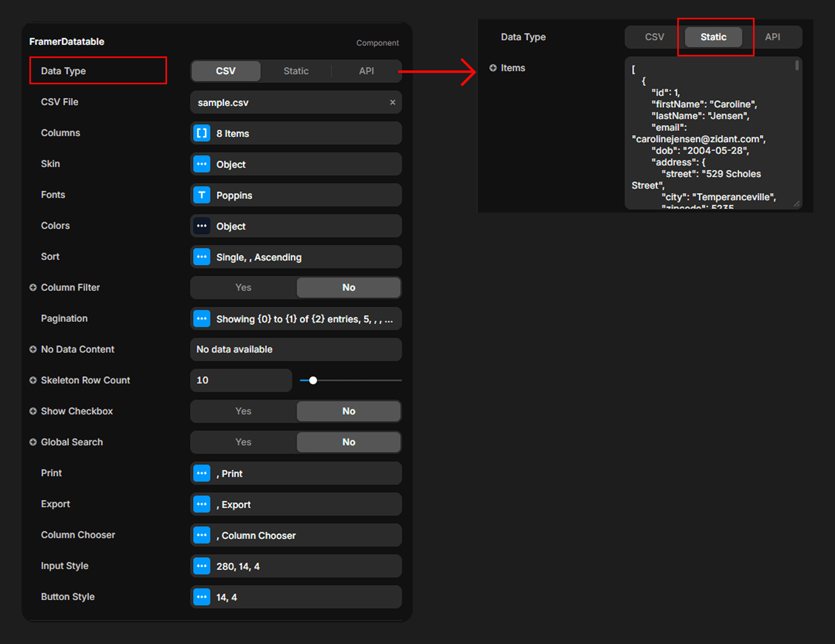Click the No data available text field
Screen dimensions: 835x644
[296, 349]
